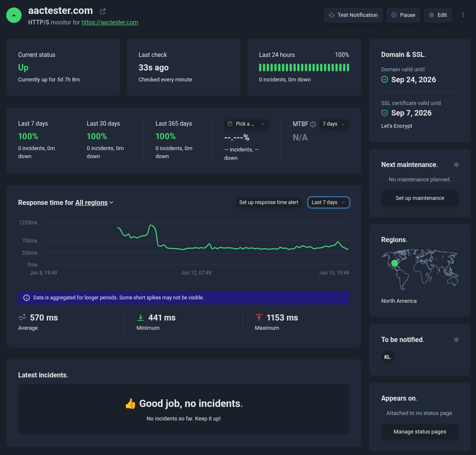Viewport: 476px width, 455px height.
Task: Click Set up response time alert
Action: click(269, 202)
